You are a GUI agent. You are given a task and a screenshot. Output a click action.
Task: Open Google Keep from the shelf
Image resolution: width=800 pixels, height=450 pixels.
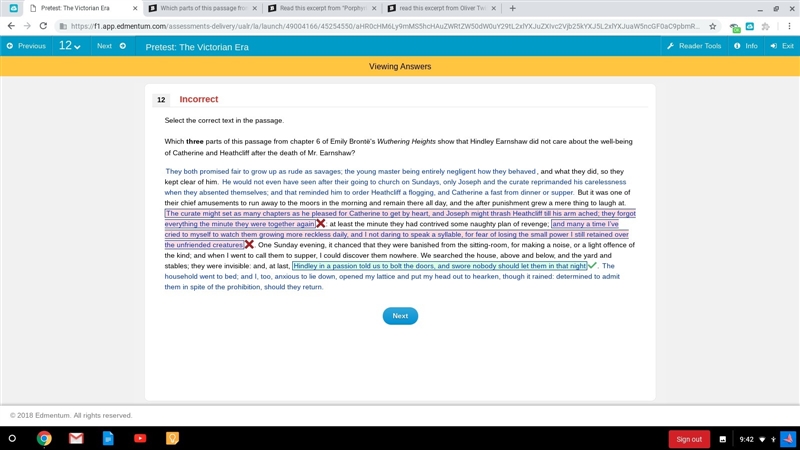[172, 438]
